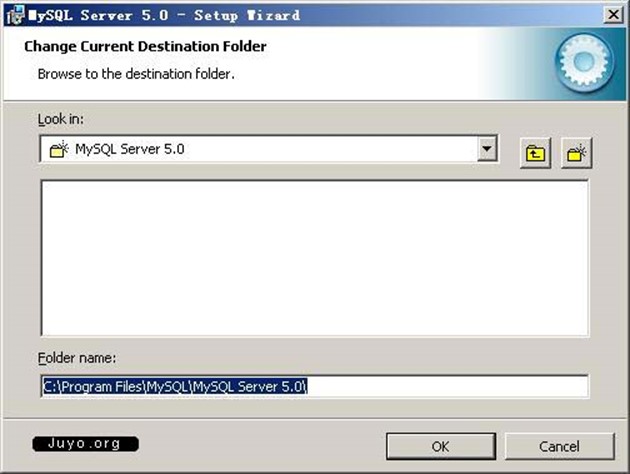Select MySQL Server 5.0 text in Look in combo
The image size is (630, 474).
point(130,150)
